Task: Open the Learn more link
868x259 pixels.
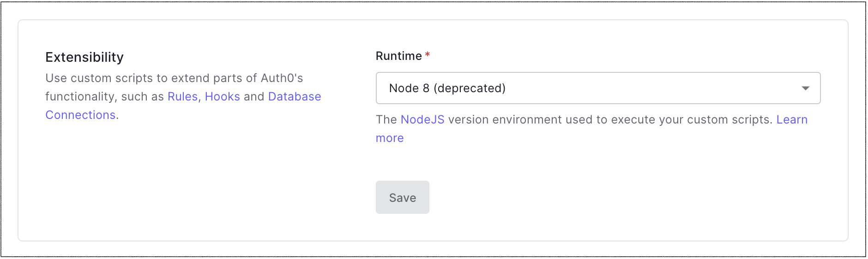Action: click(791, 120)
